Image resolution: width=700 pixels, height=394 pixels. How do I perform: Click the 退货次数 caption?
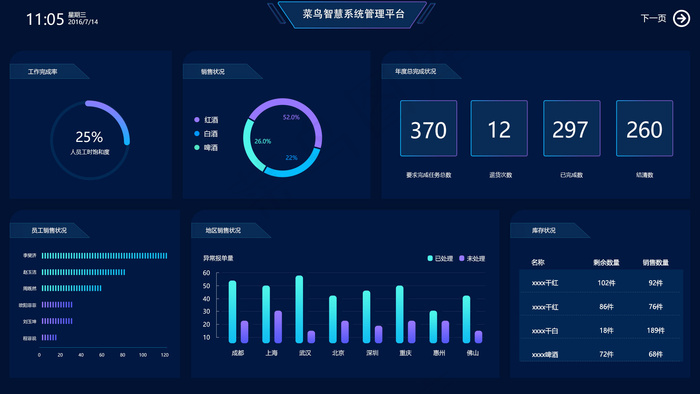point(500,175)
